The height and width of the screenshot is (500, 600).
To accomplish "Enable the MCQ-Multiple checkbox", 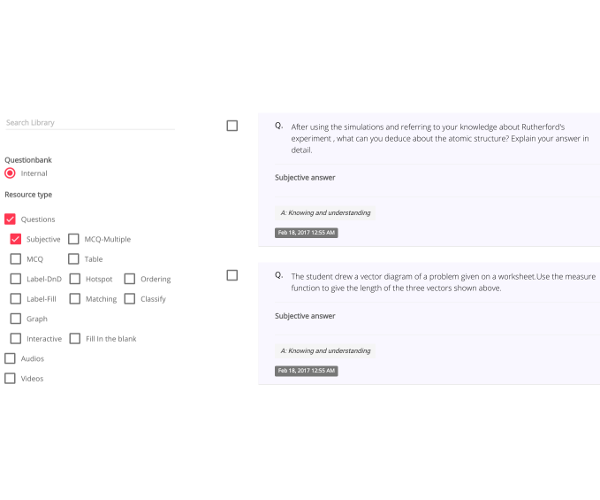I will [73, 239].
